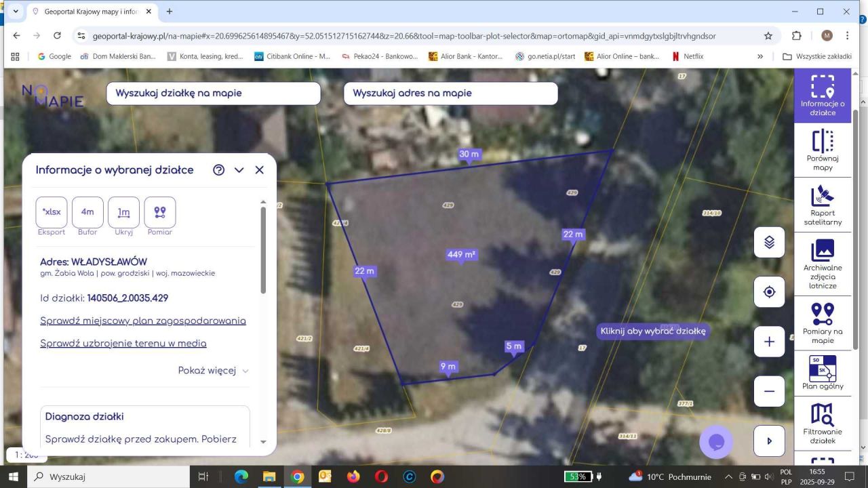This screenshot has width=868, height=488.
Task: Toggle the Pomiar measurement option
Action: click(x=160, y=212)
